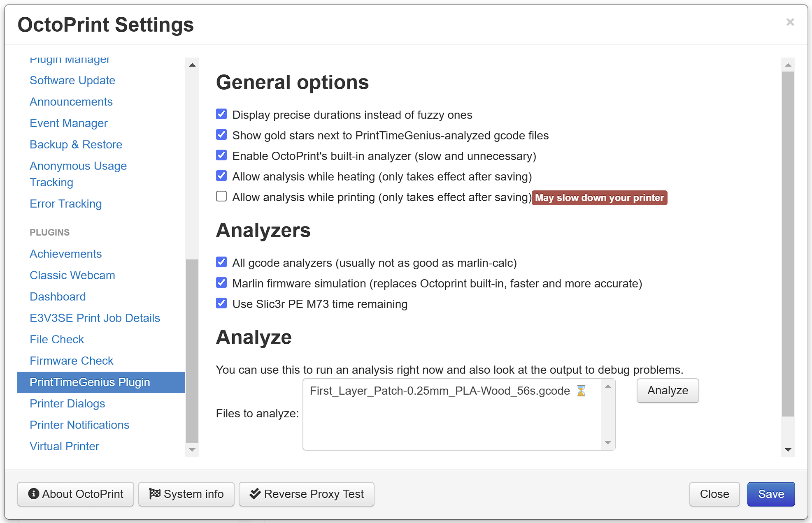Click main panel scrollbar down arrow
This screenshot has height=523, width=812.
click(x=788, y=450)
